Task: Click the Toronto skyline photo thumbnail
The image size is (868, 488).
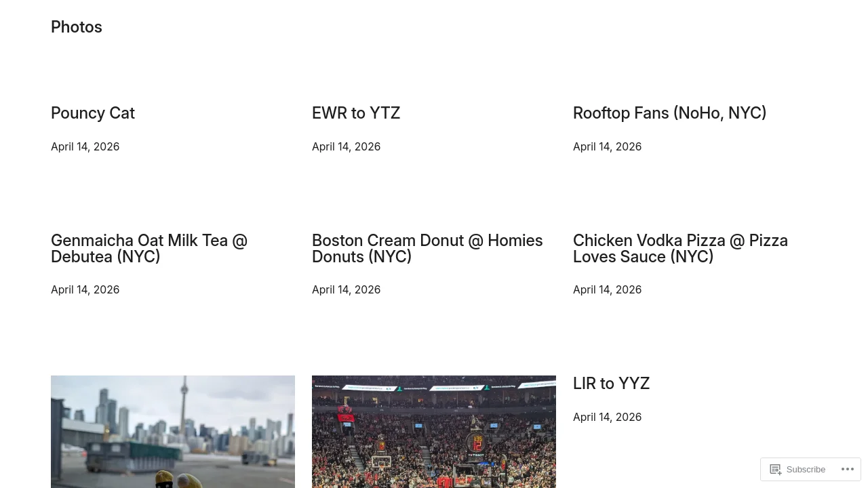Action: (173, 432)
